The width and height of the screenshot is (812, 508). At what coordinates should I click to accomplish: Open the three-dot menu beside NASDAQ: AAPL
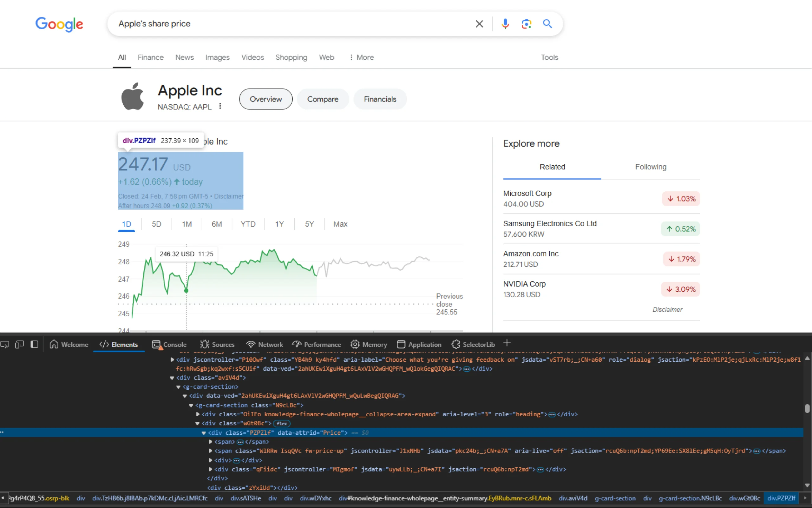pos(220,106)
